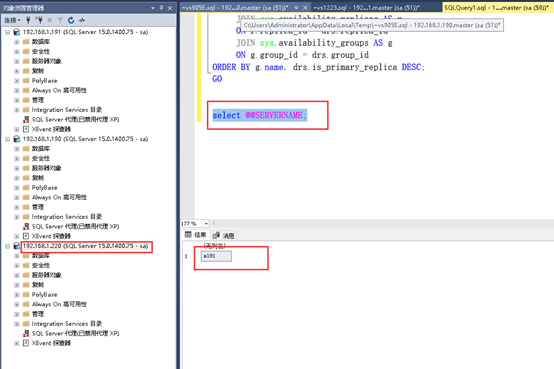Open the 消息 messages tab

(224, 235)
